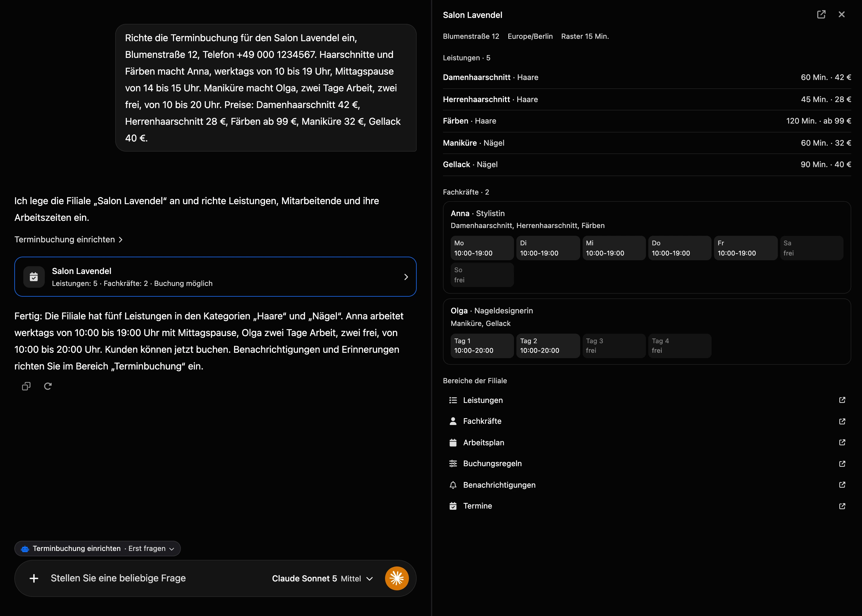Click the Buchungsregeln sliders icon
862x616 pixels.
pos(453,463)
